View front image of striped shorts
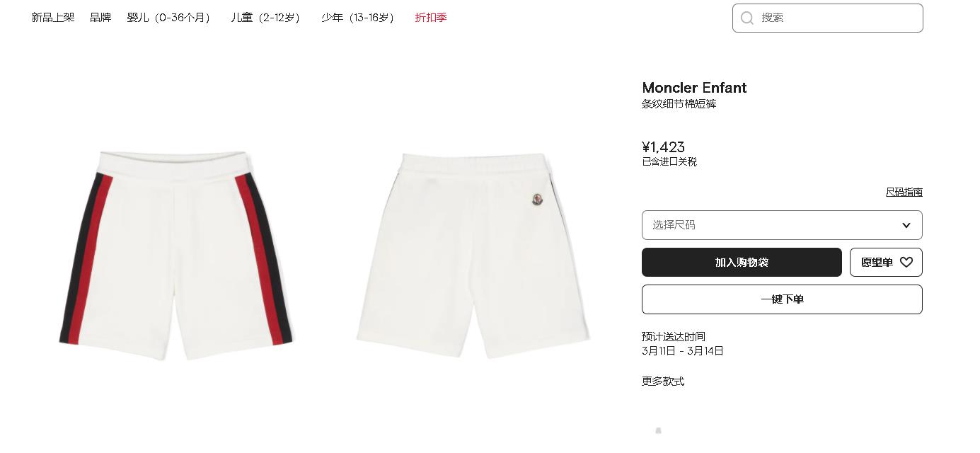 (x=175, y=255)
